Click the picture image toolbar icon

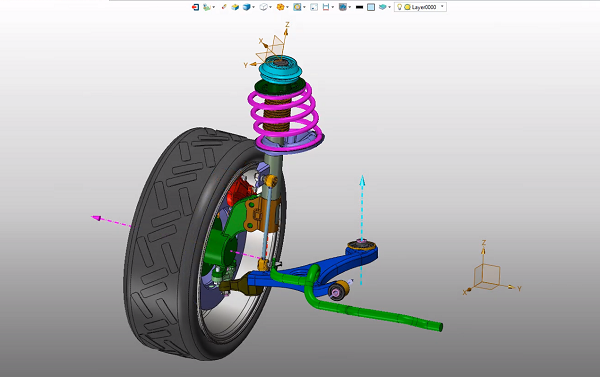(342, 7)
